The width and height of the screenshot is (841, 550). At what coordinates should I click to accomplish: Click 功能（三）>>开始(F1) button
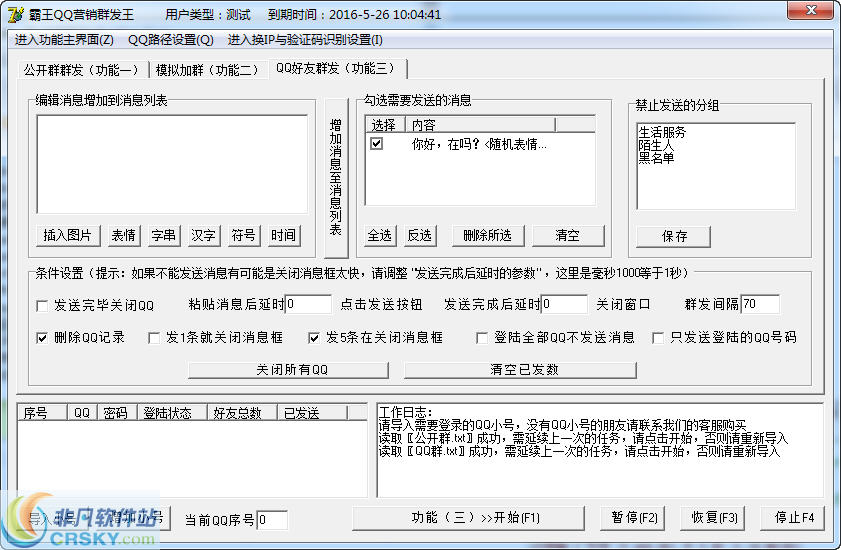click(x=469, y=518)
